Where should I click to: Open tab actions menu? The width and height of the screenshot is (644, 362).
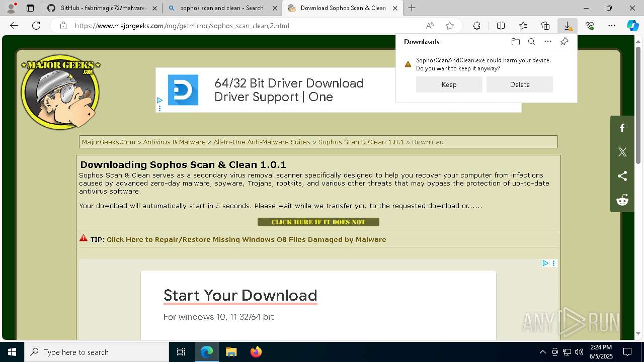(x=30, y=8)
